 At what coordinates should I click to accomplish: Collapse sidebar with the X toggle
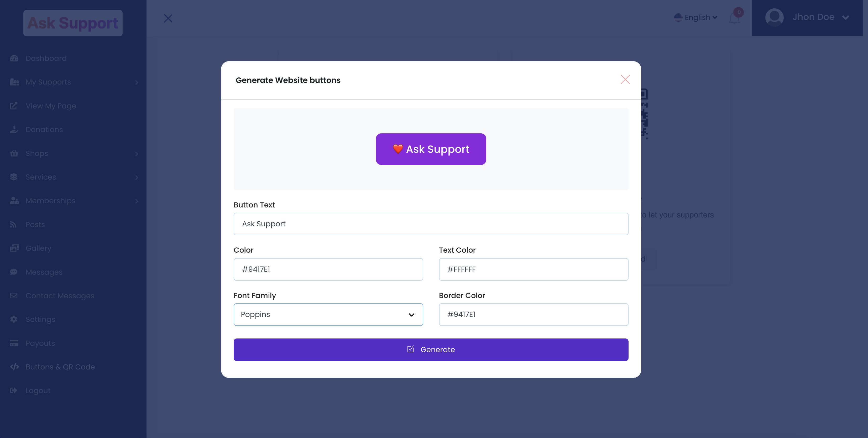tap(168, 18)
